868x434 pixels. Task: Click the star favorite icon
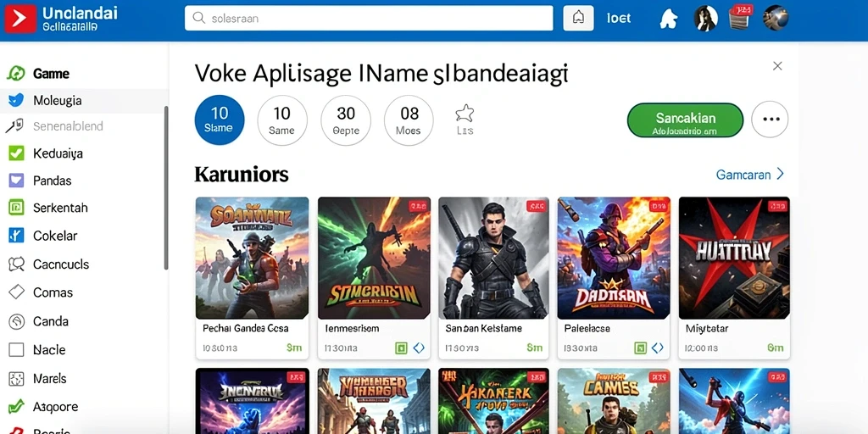click(x=465, y=114)
